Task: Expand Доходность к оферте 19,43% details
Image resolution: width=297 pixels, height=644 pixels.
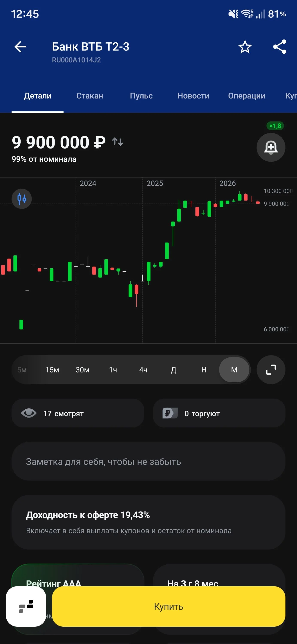Action: (x=148, y=522)
